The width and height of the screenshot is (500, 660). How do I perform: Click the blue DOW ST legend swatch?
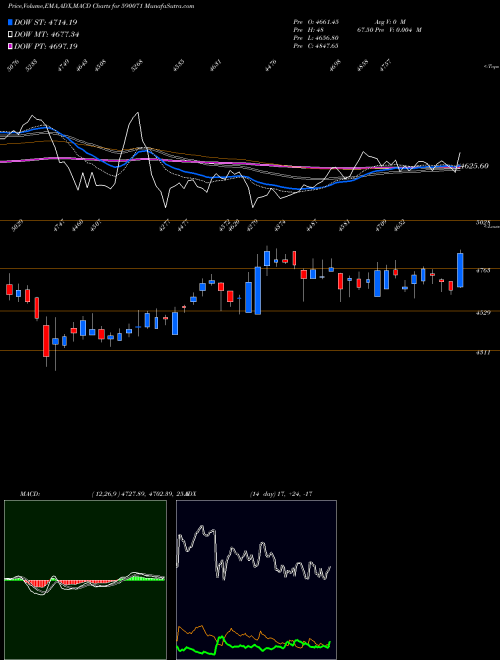coord(11,22)
